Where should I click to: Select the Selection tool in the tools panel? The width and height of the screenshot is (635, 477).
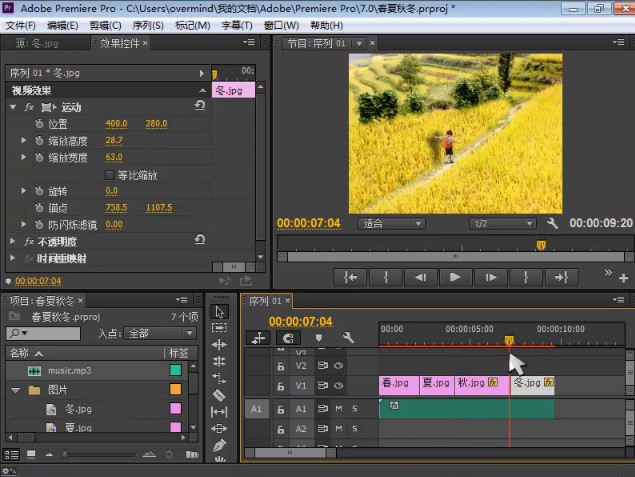coord(220,312)
